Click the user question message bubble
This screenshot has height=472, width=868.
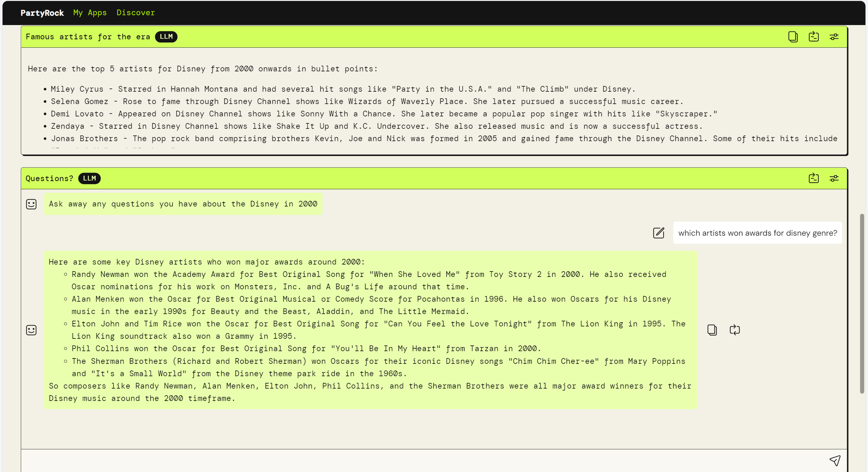coord(757,233)
